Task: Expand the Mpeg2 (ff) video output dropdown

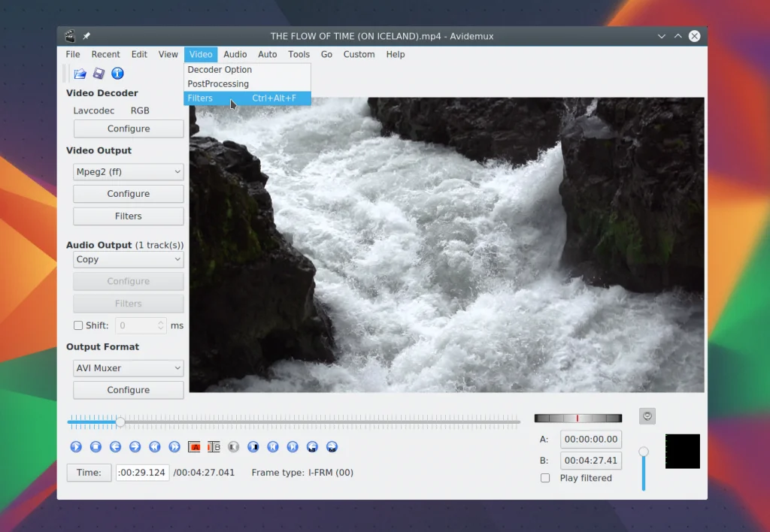Action: pos(129,172)
